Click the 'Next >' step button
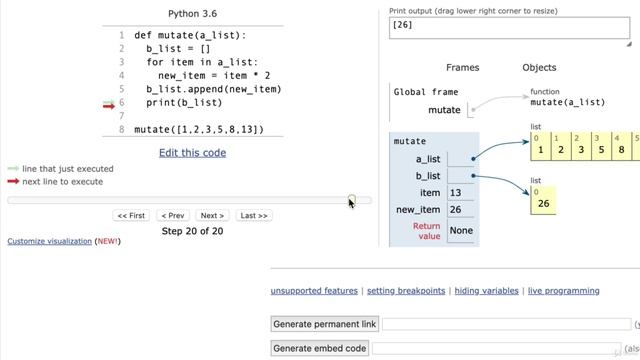This screenshot has height=360, width=640. click(212, 216)
